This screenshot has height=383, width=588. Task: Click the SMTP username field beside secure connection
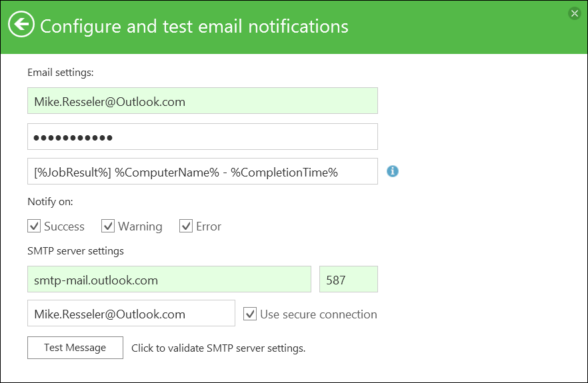131,313
